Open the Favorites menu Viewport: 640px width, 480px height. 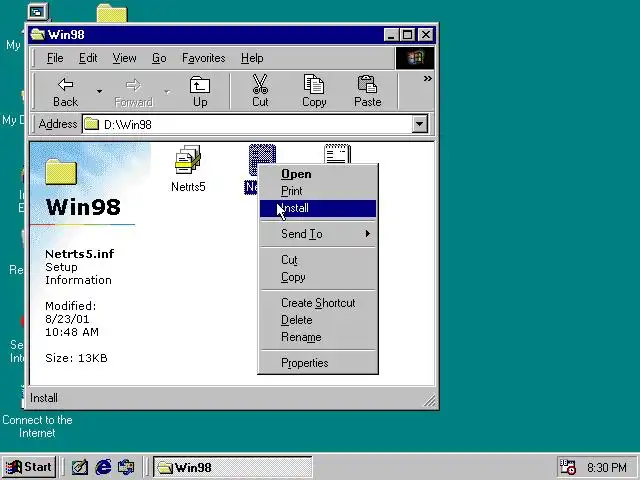pos(203,58)
